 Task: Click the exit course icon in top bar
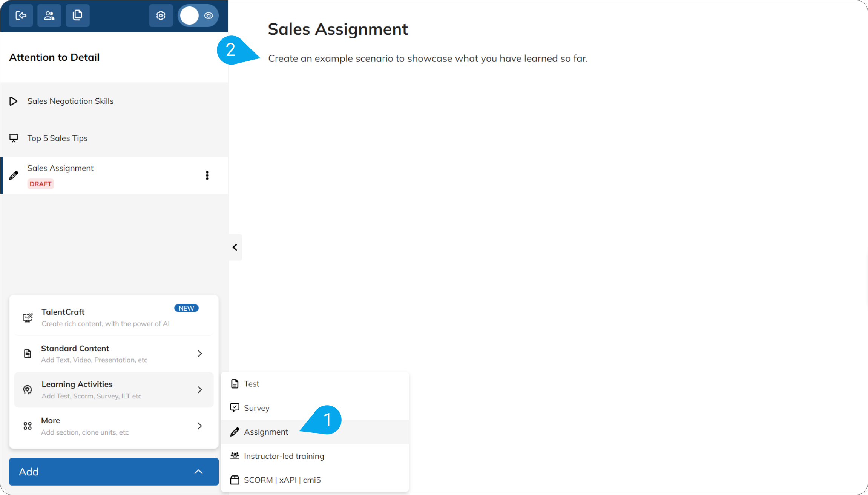tap(21, 15)
